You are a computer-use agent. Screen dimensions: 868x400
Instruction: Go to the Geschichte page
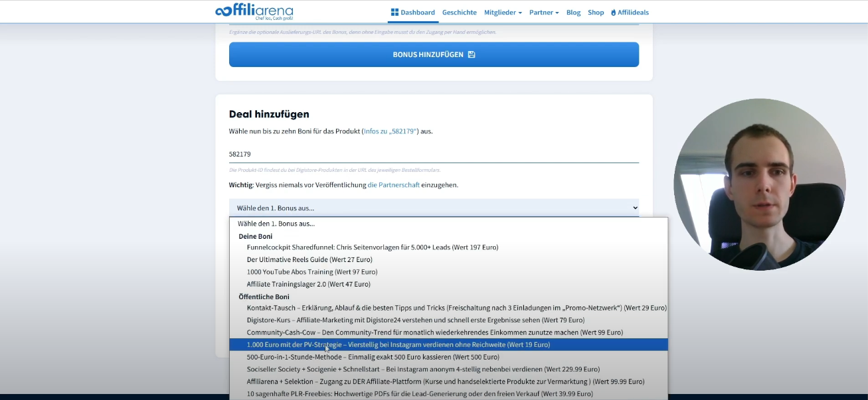pyautogui.click(x=460, y=13)
